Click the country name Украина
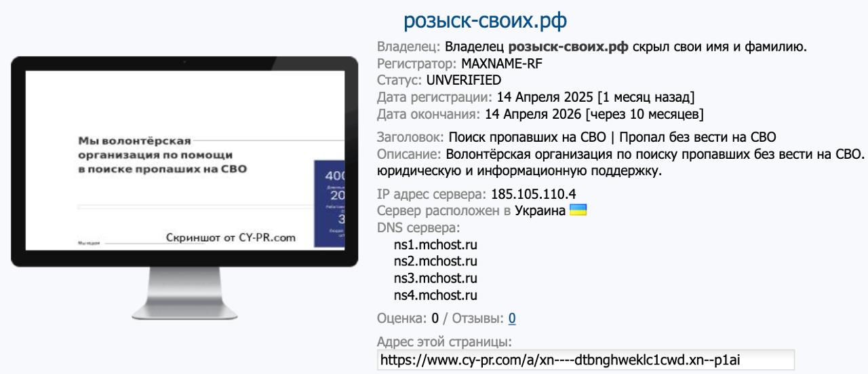This screenshot has width=868, height=374. point(540,210)
